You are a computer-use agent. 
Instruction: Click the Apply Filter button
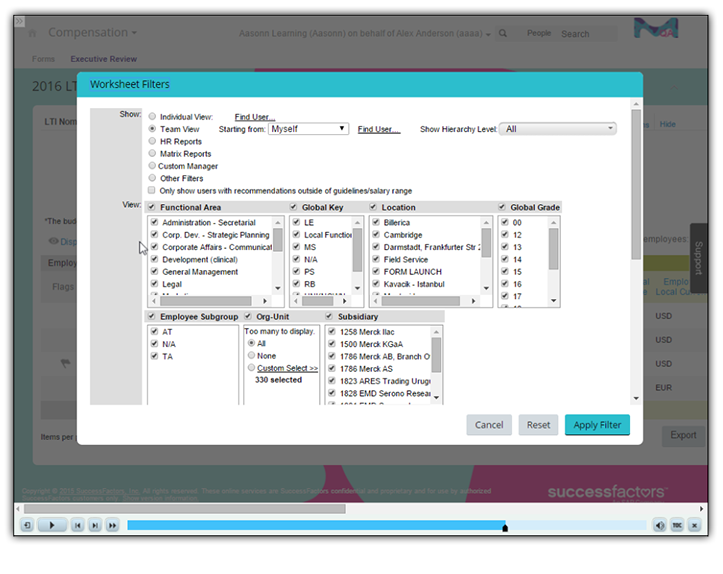pyautogui.click(x=597, y=425)
